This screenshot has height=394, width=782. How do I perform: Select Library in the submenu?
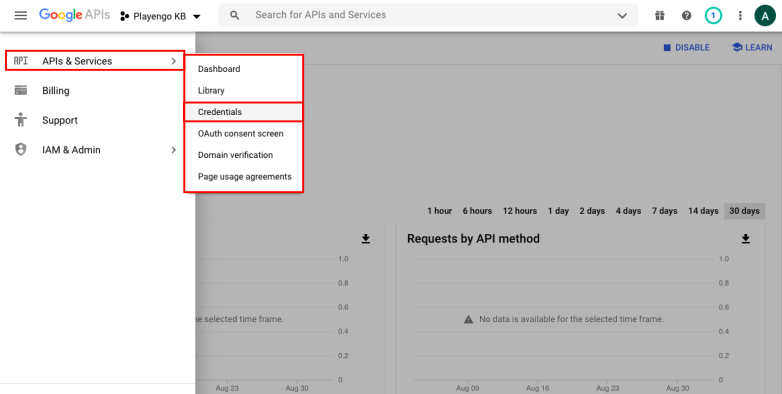coord(244,90)
